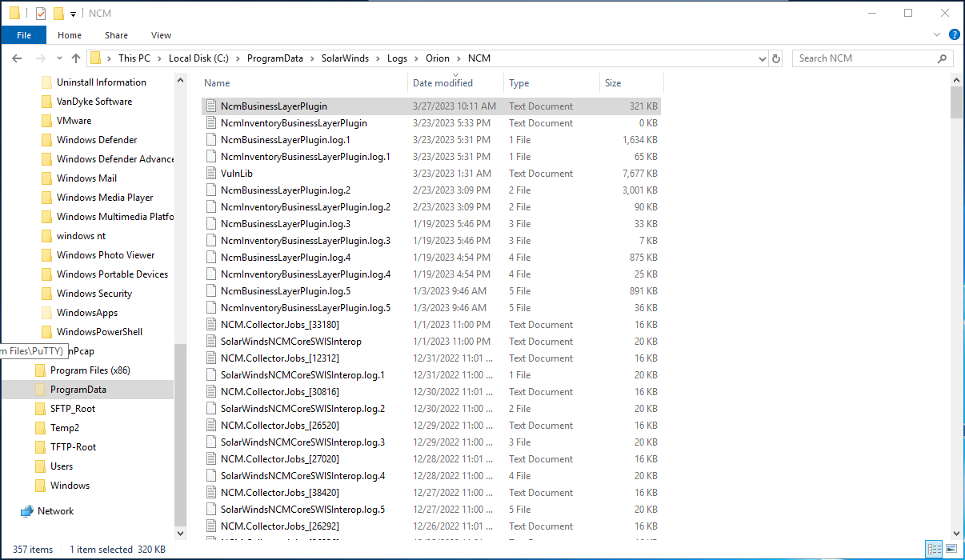Click 'Logs' breadcrumb segment
The width and height of the screenshot is (965, 560).
click(x=397, y=58)
